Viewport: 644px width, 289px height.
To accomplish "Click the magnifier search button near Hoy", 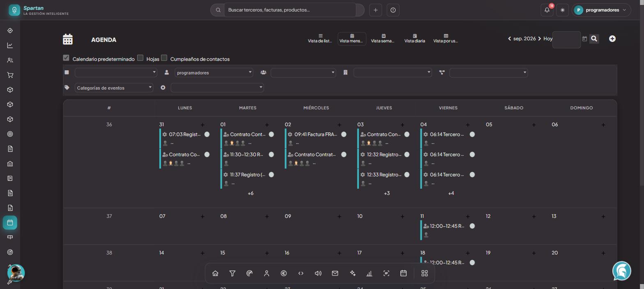I will pyautogui.click(x=594, y=39).
